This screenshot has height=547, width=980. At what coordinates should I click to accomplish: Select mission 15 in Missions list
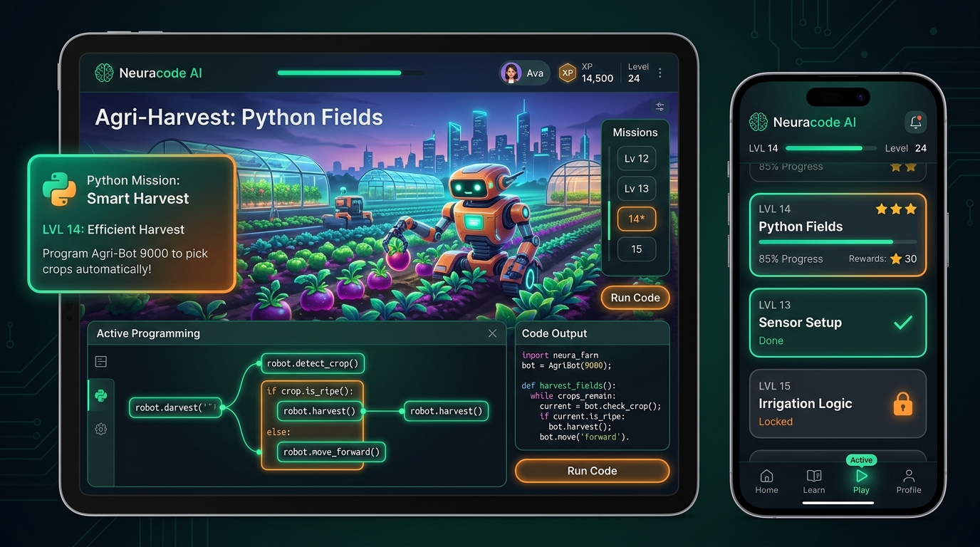[637, 249]
